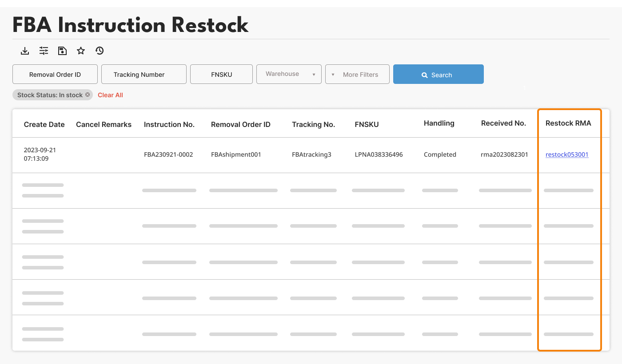The image size is (622, 364).
Task: Click the save view icon
Action: [x=62, y=51]
